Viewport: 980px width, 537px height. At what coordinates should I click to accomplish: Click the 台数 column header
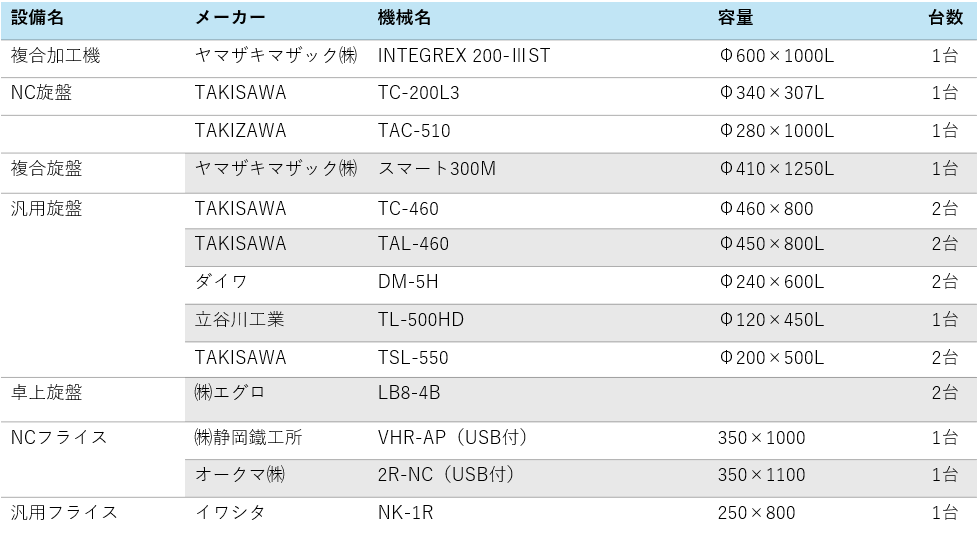946,18
